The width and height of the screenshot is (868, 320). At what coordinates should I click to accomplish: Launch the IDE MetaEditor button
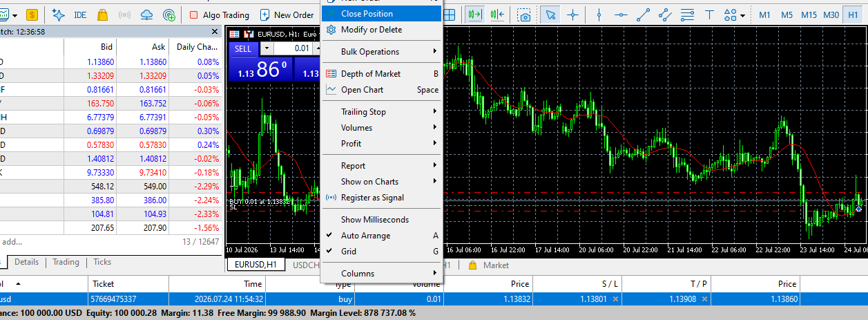pyautogui.click(x=80, y=15)
